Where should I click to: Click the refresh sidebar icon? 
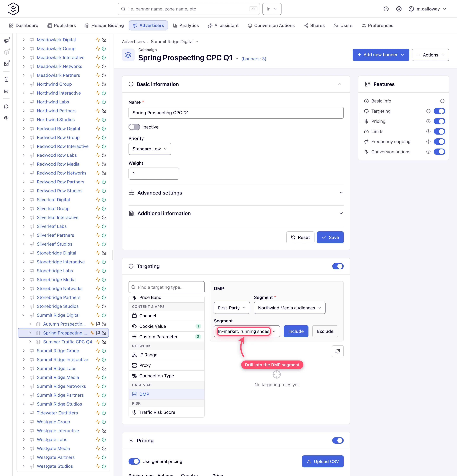click(x=6, y=107)
